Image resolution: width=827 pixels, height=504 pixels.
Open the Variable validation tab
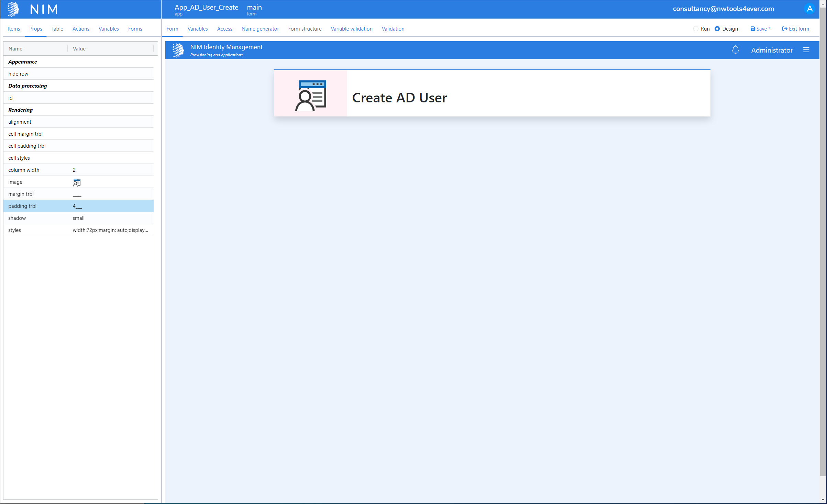[351, 29]
